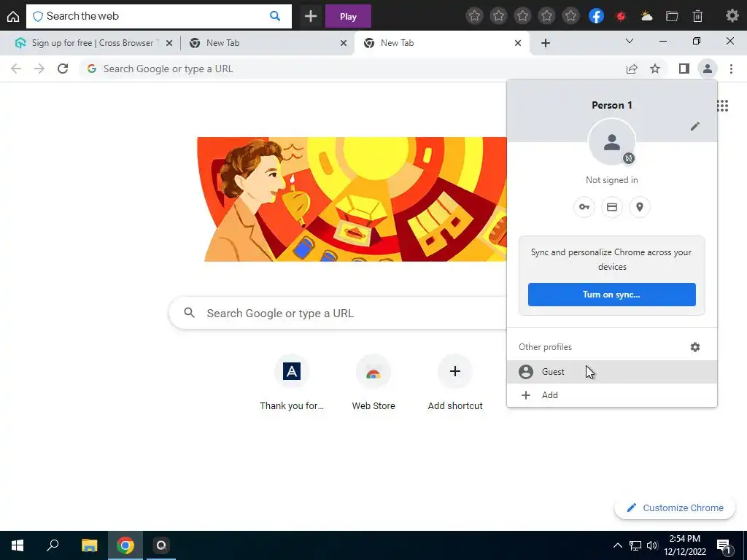This screenshot has height=560, width=747.
Task: Open the Thank you for shortcut
Action: (292, 383)
